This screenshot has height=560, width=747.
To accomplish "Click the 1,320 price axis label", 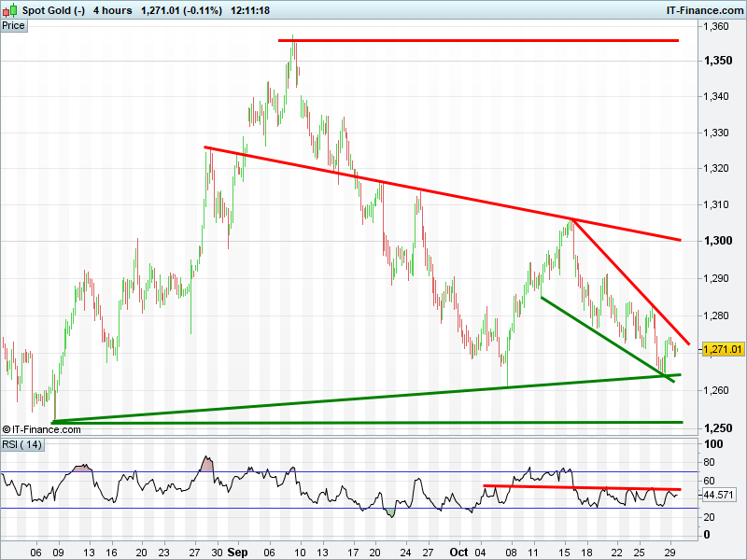I will click(x=716, y=169).
